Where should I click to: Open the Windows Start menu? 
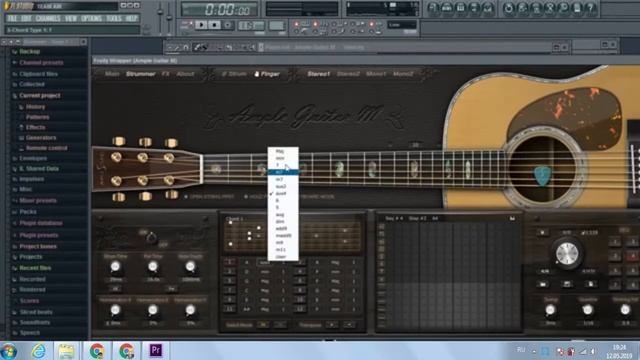click(x=9, y=351)
